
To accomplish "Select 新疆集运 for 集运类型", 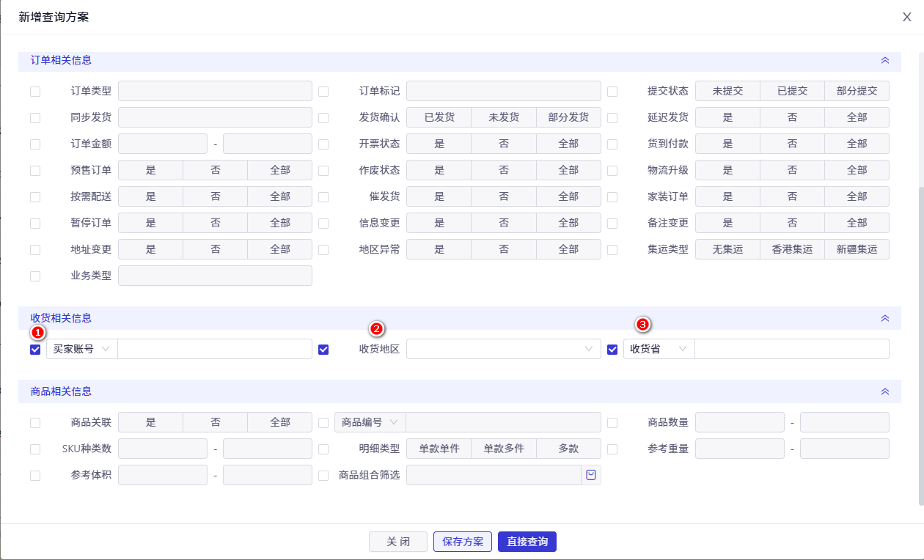I will click(857, 249).
